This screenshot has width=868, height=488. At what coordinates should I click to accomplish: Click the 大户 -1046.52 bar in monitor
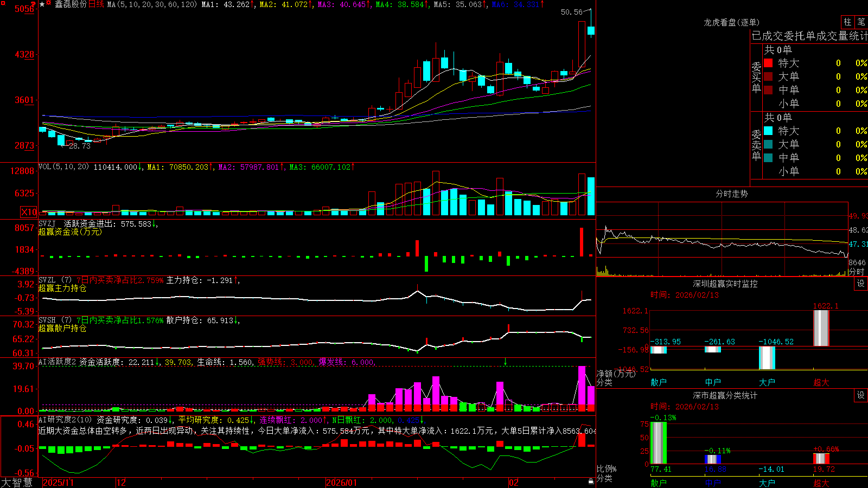pos(767,358)
